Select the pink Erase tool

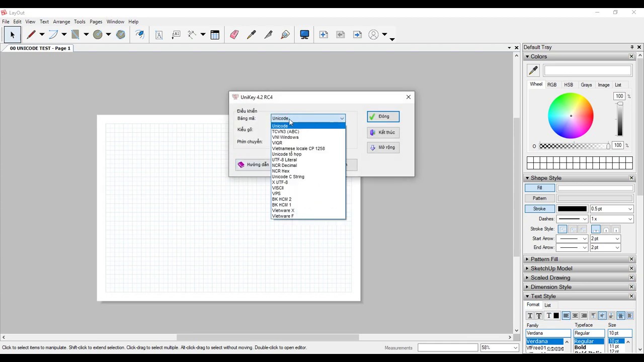pos(234,35)
